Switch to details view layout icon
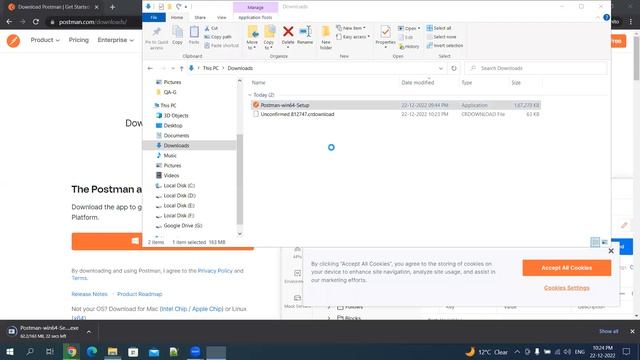Screen dimensions: 640x360 point(595,242)
